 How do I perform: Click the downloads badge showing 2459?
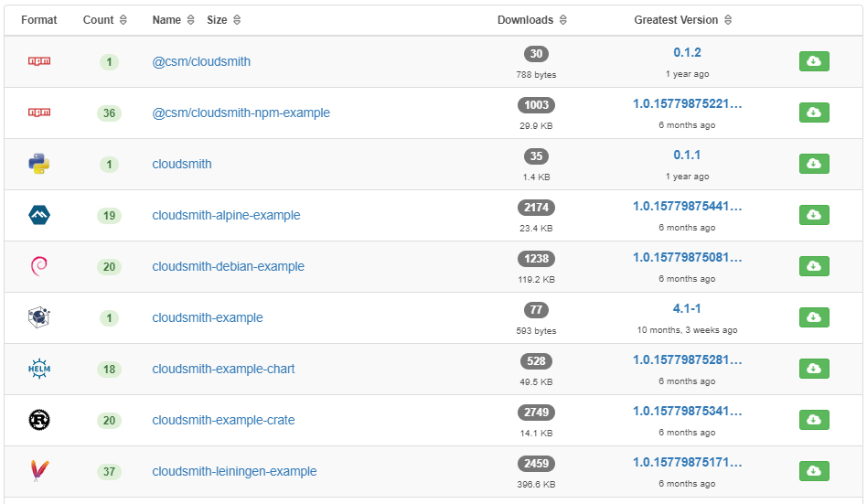point(536,464)
